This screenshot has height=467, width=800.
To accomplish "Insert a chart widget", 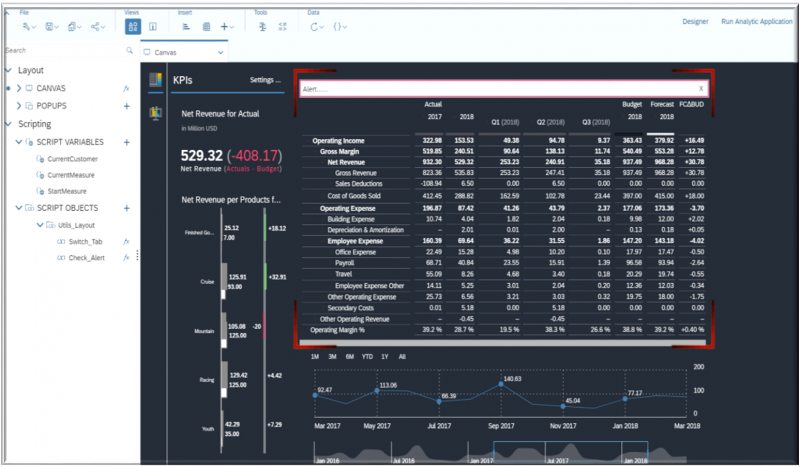I will coord(186,27).
